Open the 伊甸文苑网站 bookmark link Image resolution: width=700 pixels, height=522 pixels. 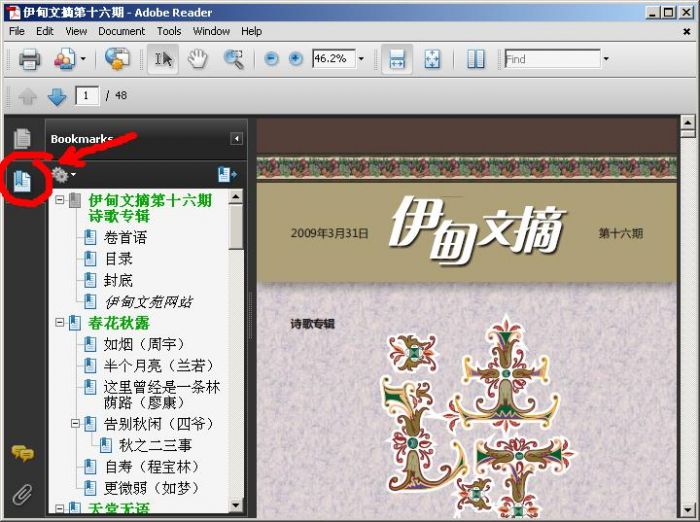(149, 302)
